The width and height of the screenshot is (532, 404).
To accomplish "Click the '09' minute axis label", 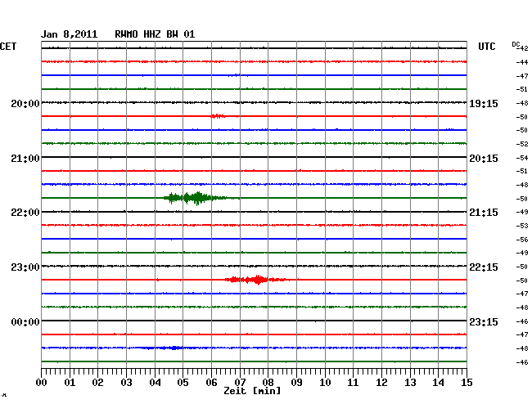I will (x=296, y=382).
